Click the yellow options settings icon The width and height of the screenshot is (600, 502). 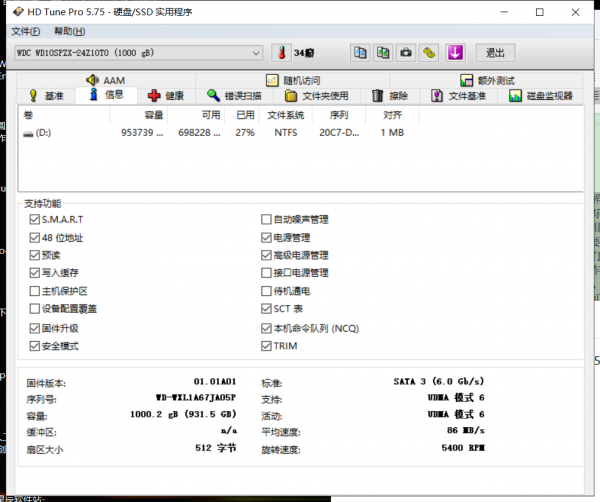[x=429, y=52]
